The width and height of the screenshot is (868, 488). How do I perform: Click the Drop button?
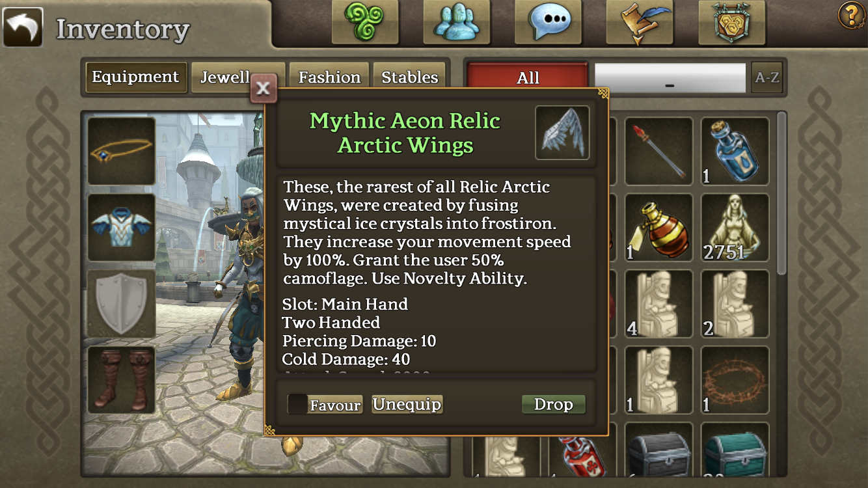point(554,404)
